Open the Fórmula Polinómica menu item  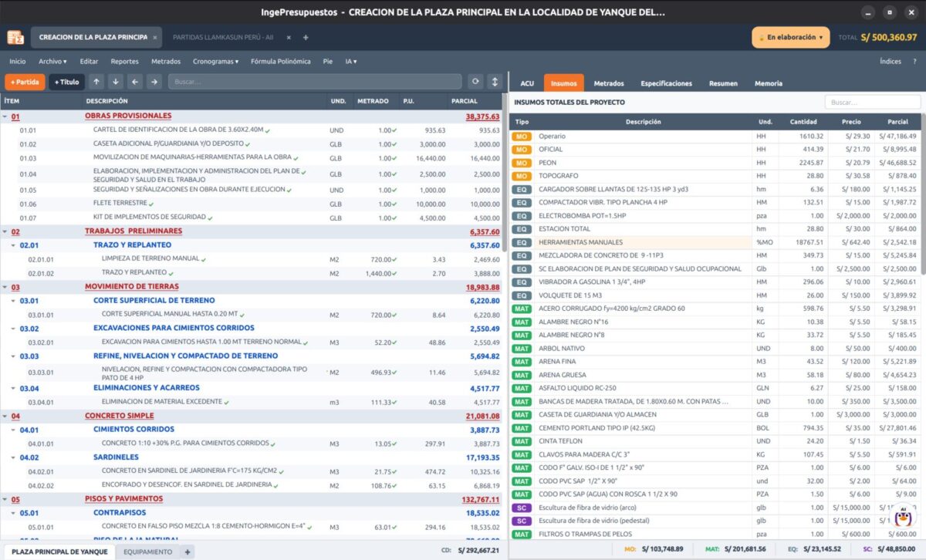tap(281, 61)
